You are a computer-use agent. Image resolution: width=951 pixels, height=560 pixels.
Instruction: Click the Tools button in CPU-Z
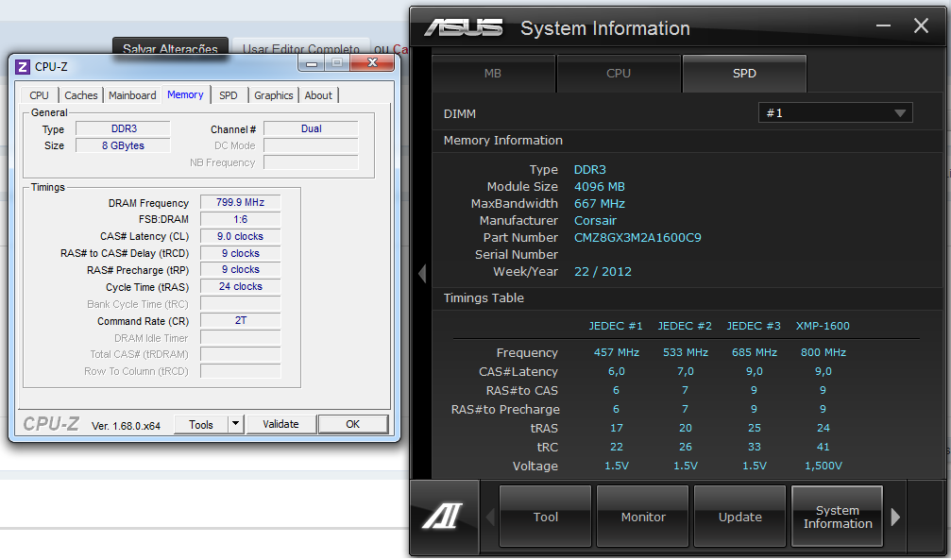[x=201, y=424]
